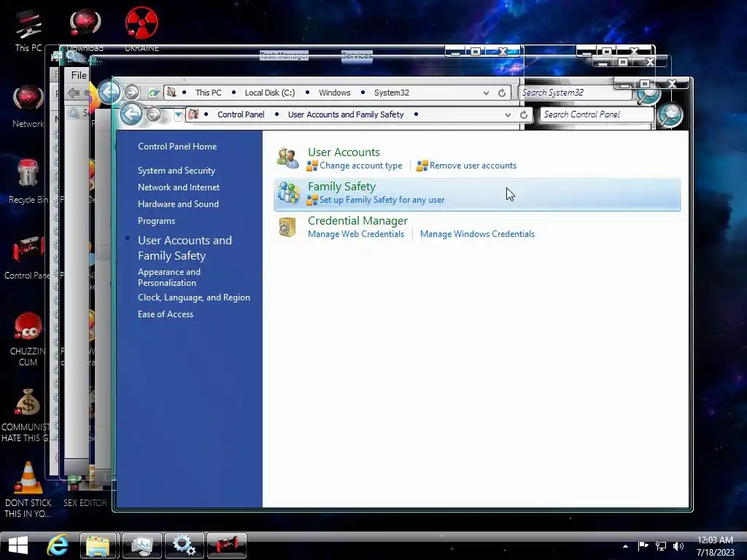Viewport: 747px width, 560px height.
Task: Click Remove user accounts link
Action: pos(473,166)
